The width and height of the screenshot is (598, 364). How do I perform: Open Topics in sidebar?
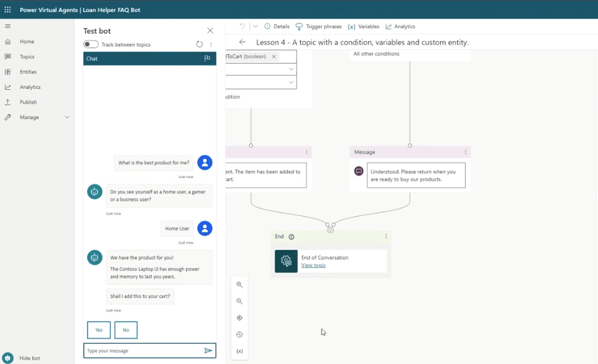[27, 57]
